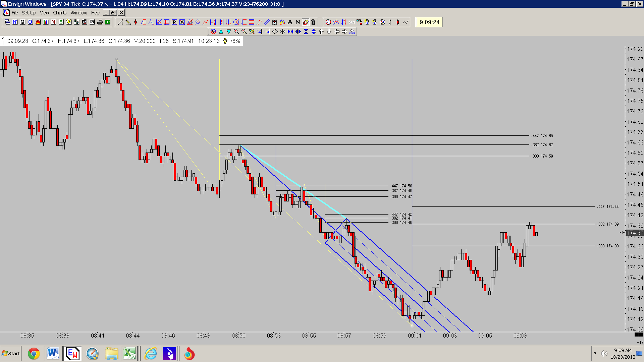
Task: Click the blue O options icon
Action: point(31,22)
